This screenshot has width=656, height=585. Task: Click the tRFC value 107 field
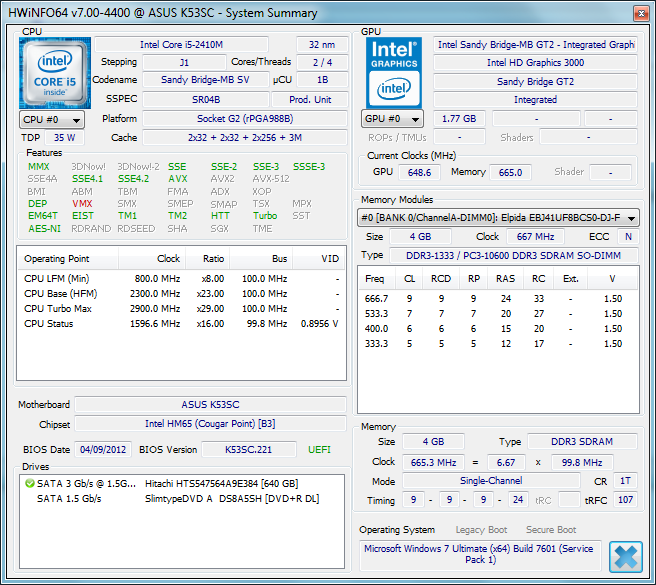point(625,500)
